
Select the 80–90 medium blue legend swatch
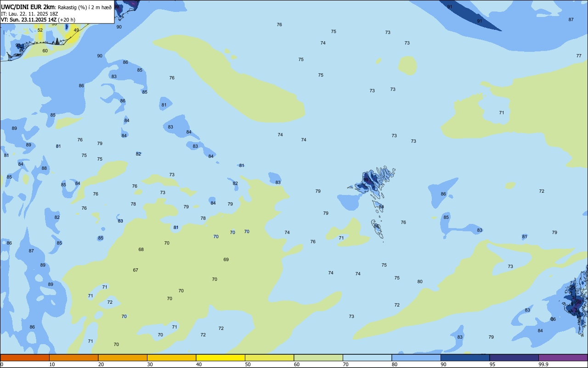(416, 357)
